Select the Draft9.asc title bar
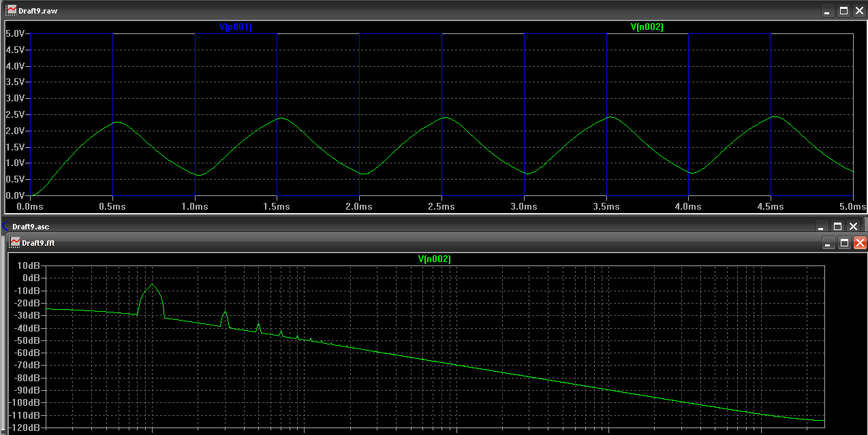 409,226
